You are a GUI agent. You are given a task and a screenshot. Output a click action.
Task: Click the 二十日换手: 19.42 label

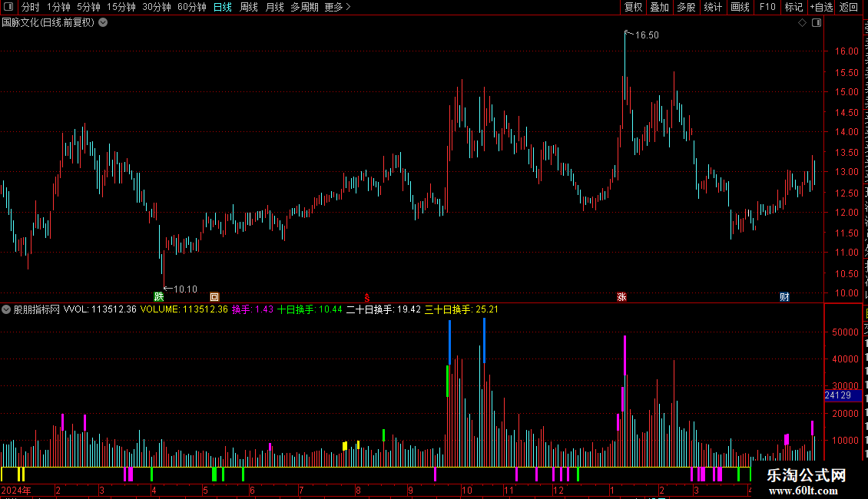[383, 310]
